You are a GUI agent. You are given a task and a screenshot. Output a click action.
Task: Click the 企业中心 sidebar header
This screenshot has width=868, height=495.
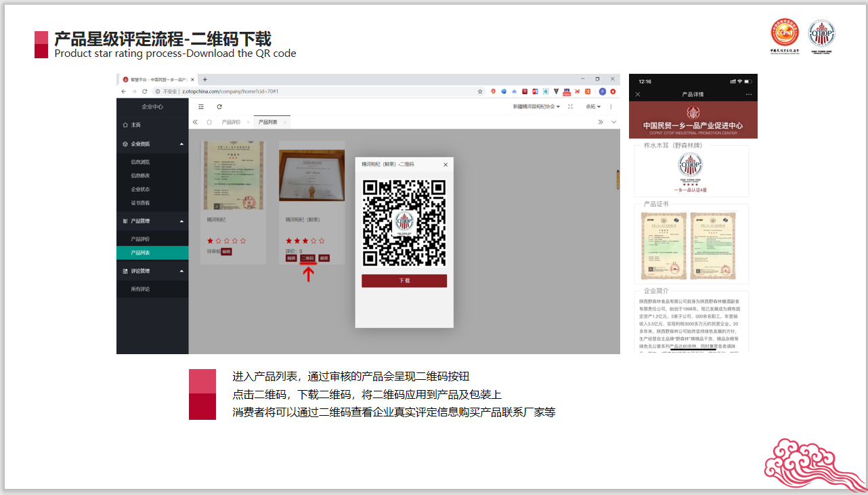click(x=152, y=107)
